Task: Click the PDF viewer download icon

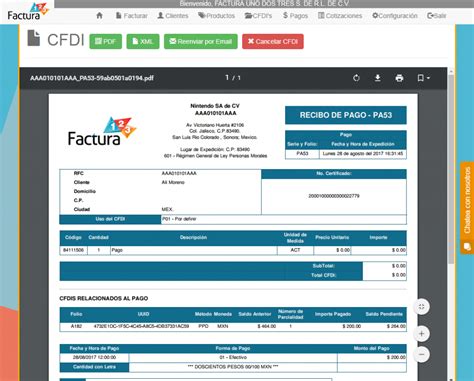Action: (378, 78)
